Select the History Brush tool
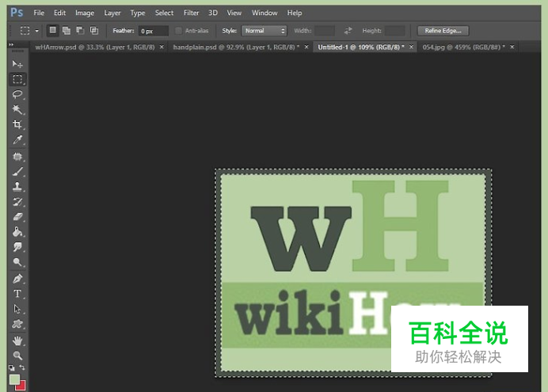The image size is (548, 392). [17, 202]
